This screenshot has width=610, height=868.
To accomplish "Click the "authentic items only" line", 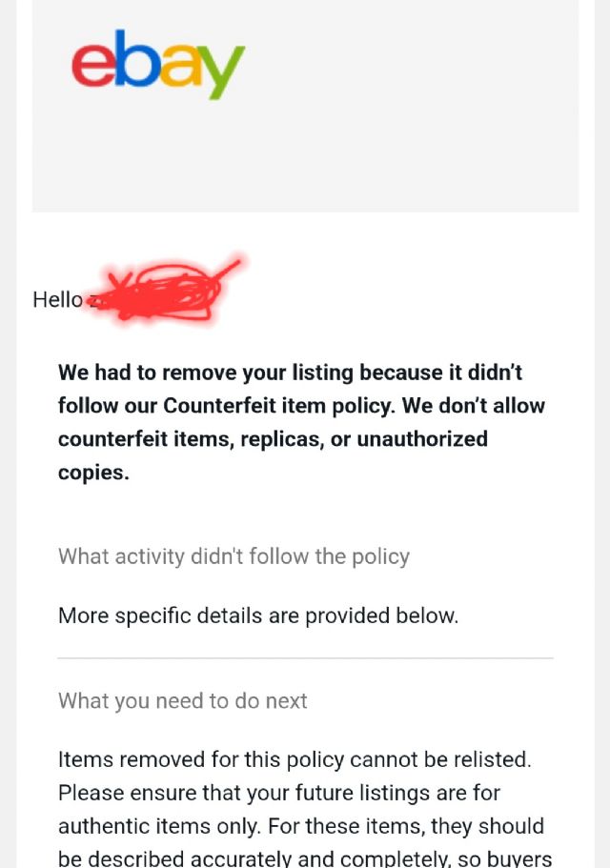I will pos(301,826).
